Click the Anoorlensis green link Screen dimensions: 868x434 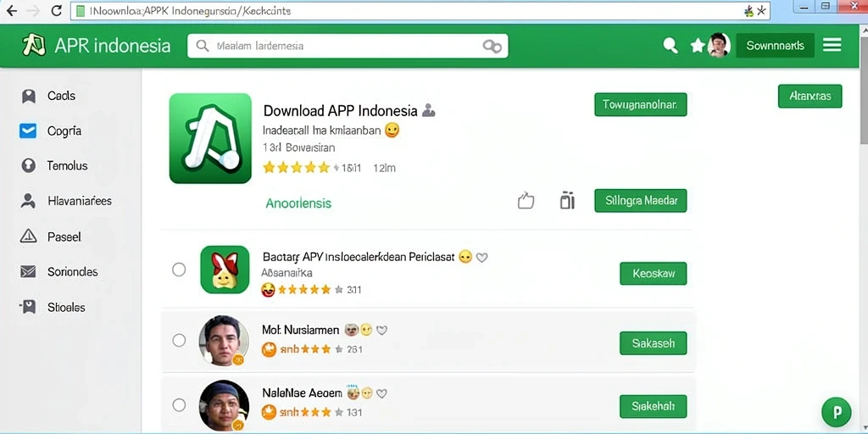coord(298,203)
